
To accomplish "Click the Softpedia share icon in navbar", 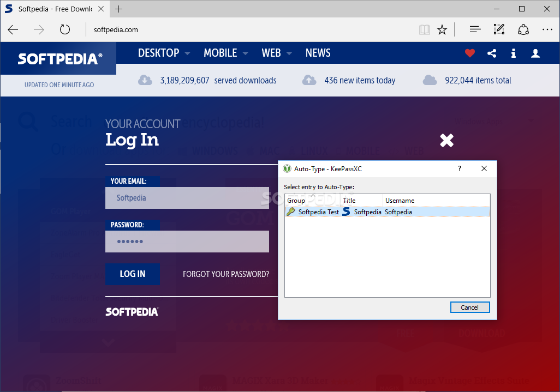I will click(x=492, y=53).
